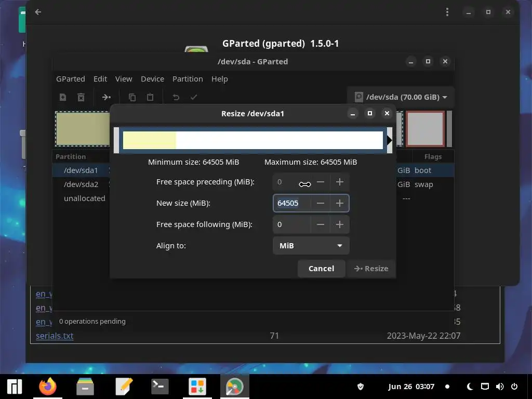Open the View menu

tap(124, 79)
